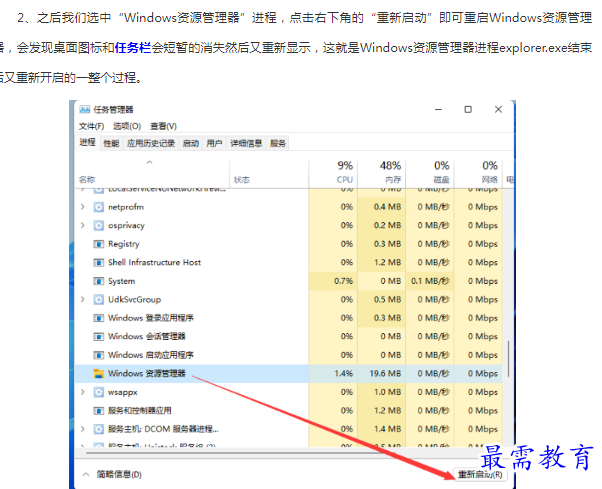Close the Task Manager window
The image size is (602, 489).
coord(498,110)
